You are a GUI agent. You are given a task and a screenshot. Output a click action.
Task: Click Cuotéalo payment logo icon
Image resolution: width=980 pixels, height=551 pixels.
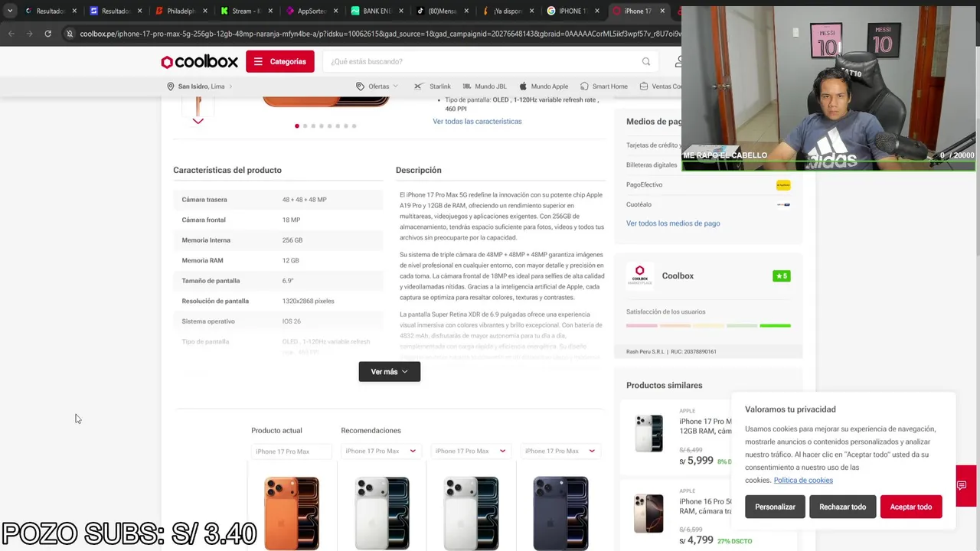pos(782,204)
